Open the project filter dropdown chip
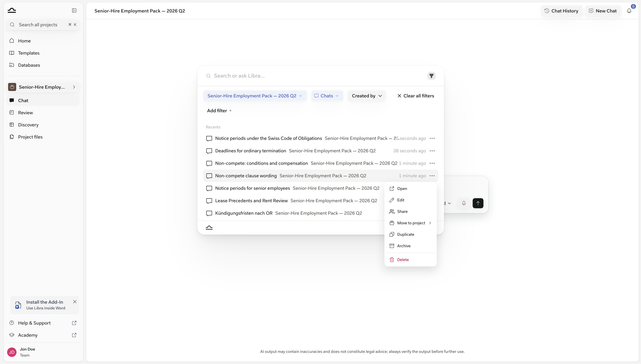This screenshot has width=641, height=364. click(255, 96)
